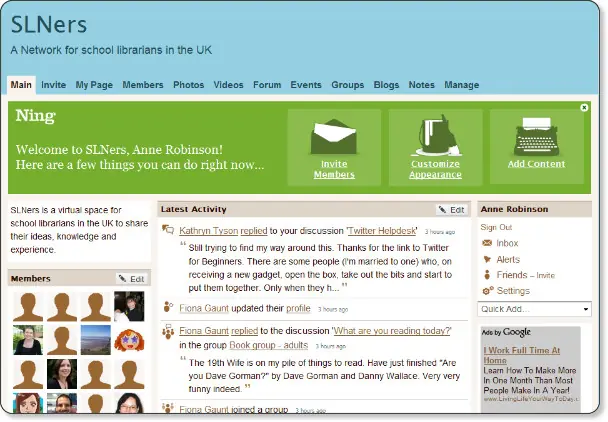Click the Customize Appearance link
Image resolution: width=608 pixels, height=422 pixels.
tap(435, 169)
